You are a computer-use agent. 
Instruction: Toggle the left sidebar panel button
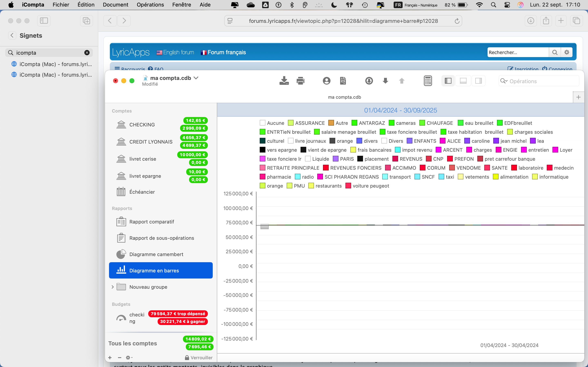point(448,81)
